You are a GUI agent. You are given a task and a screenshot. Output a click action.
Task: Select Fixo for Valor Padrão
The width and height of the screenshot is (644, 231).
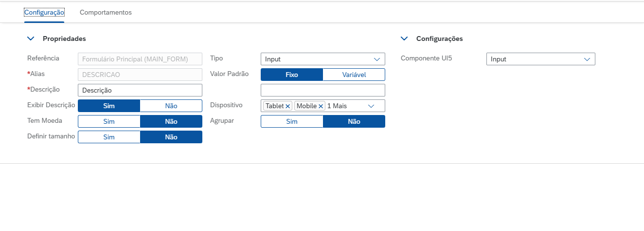pos(292,75)
